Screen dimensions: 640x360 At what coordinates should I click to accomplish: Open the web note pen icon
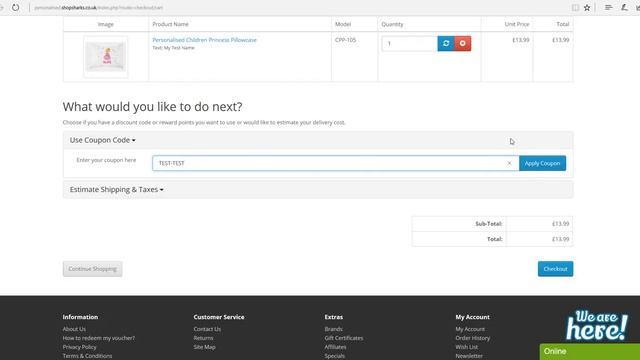tap(624, 7)
